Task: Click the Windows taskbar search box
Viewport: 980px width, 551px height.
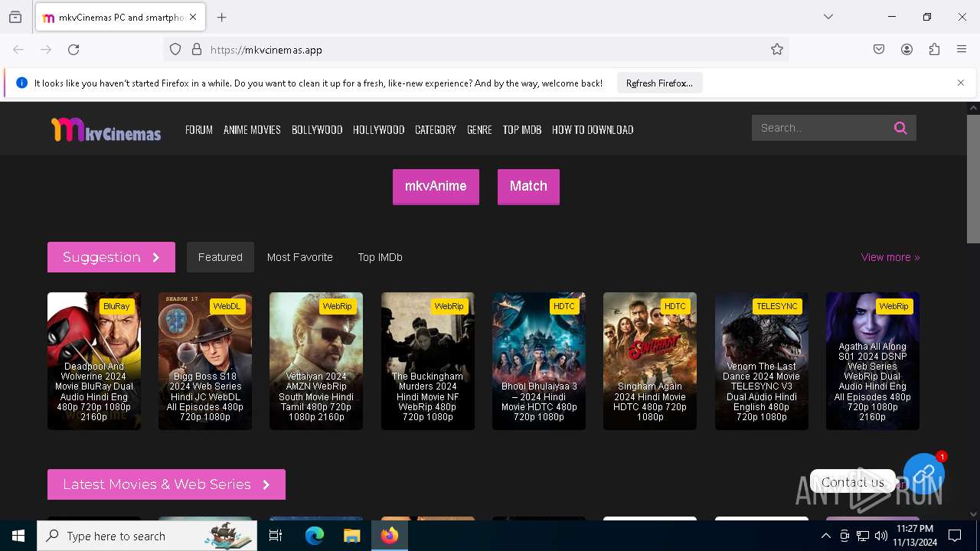Action: tap(149, 536)
